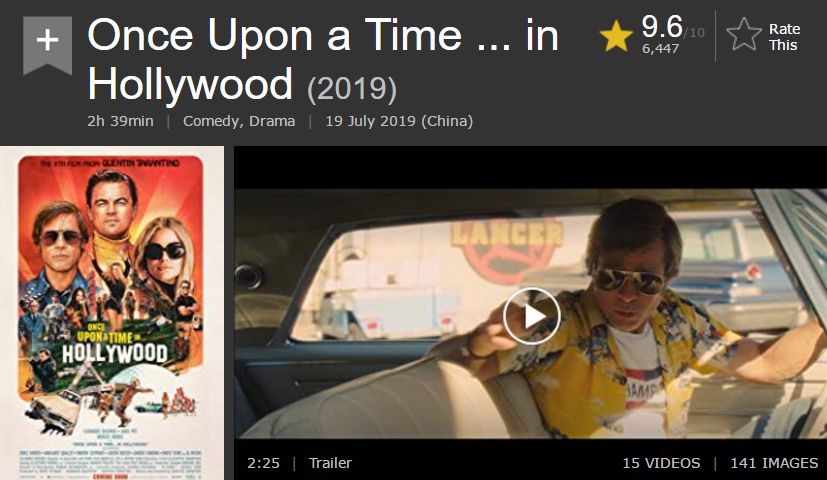Click the Hollywood title text on poster
The image size is (827, 480).
point(114,354)
